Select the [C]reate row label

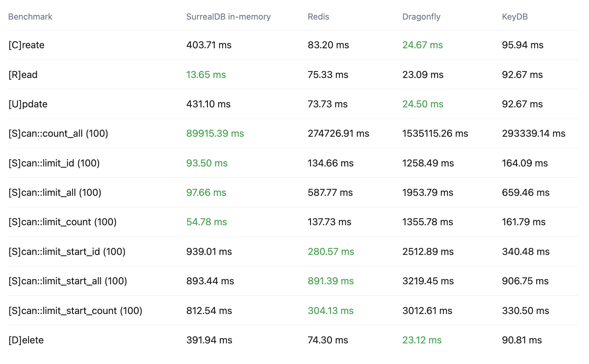click(x=26, y=45)
